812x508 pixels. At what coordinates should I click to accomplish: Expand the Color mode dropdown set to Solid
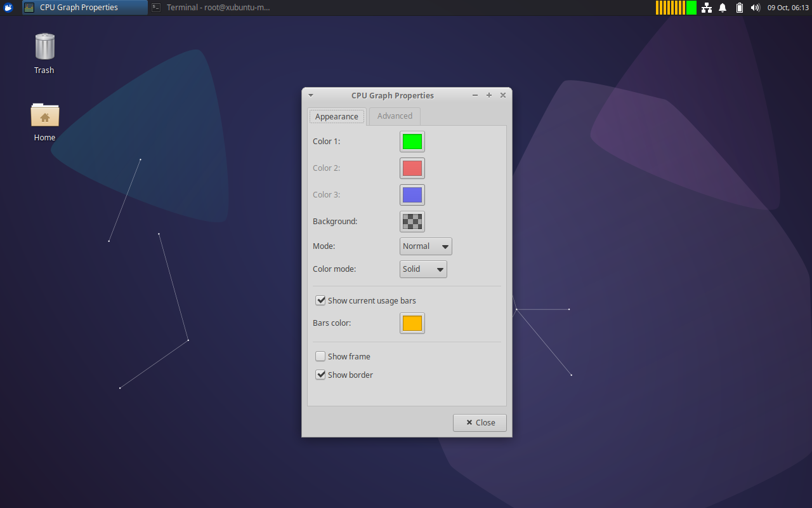[x=423, y=269]
